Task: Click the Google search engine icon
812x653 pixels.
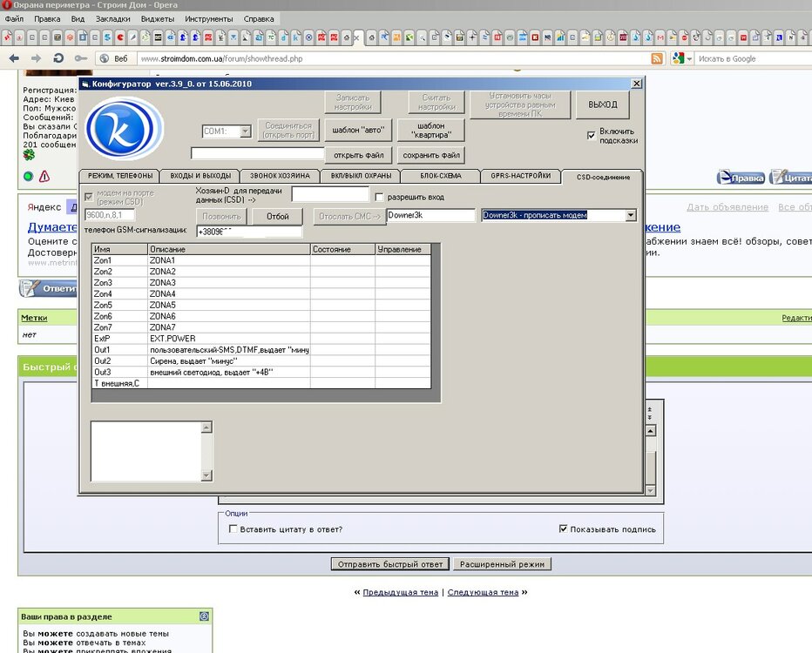Action: pyautogui.click(x=677, y=58)
